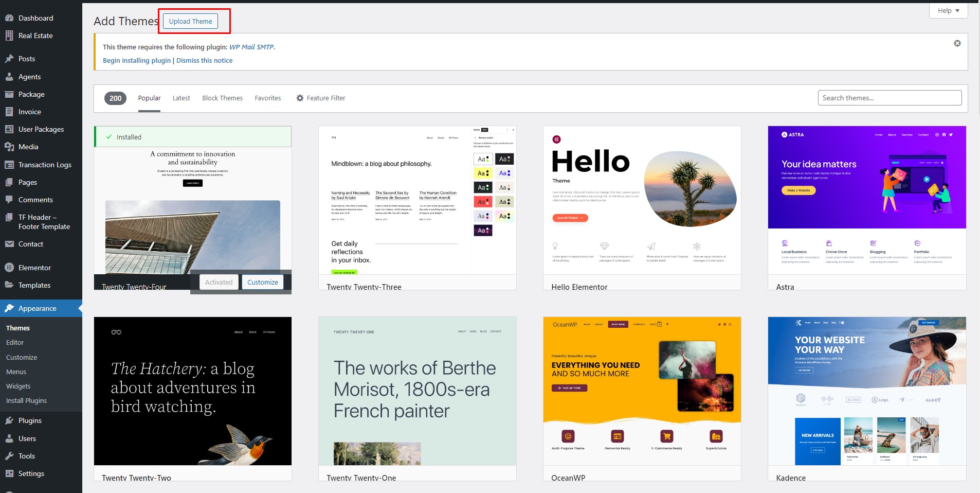The height and width of the screenshot is (493, 980).
Task: Click the Upload Theme button
Action: coord(191,21)
